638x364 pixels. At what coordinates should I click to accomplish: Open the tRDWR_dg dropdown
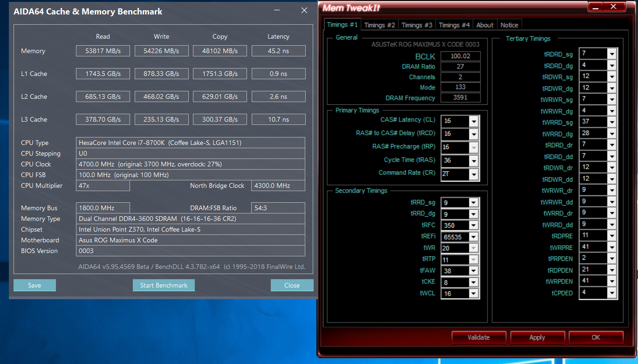coord(612,88)
